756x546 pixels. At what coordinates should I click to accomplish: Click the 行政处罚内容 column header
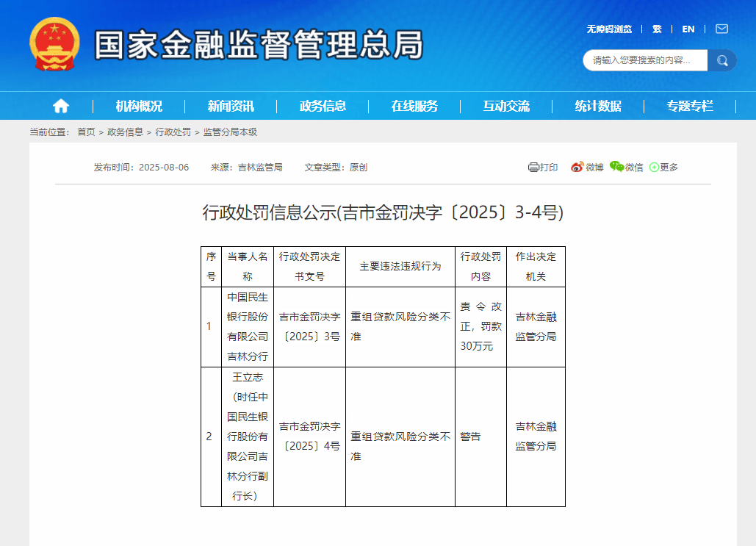(x=480, y=267)
